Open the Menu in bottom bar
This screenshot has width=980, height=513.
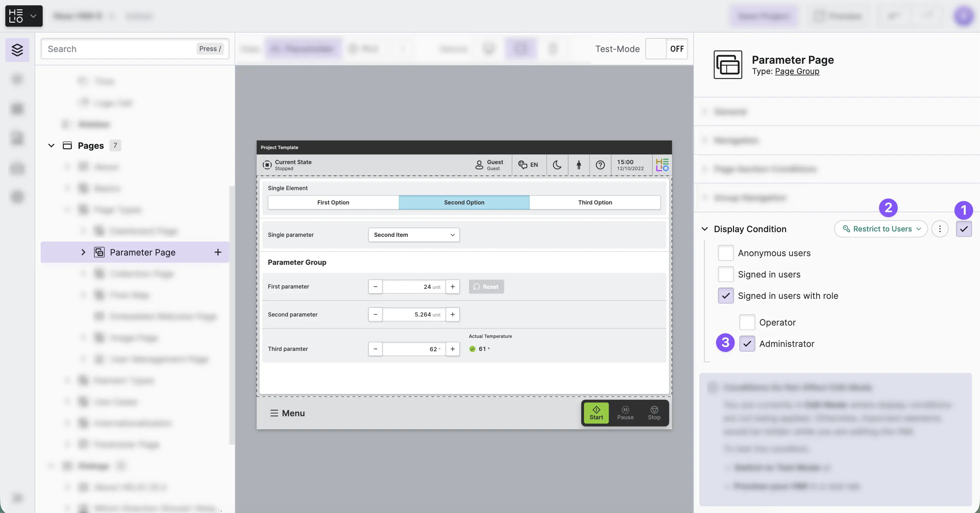[x=287, y=413]
